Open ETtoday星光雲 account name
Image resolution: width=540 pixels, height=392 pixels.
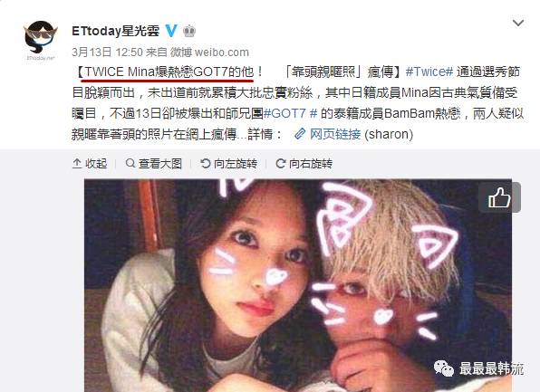[x=115, y=31]
